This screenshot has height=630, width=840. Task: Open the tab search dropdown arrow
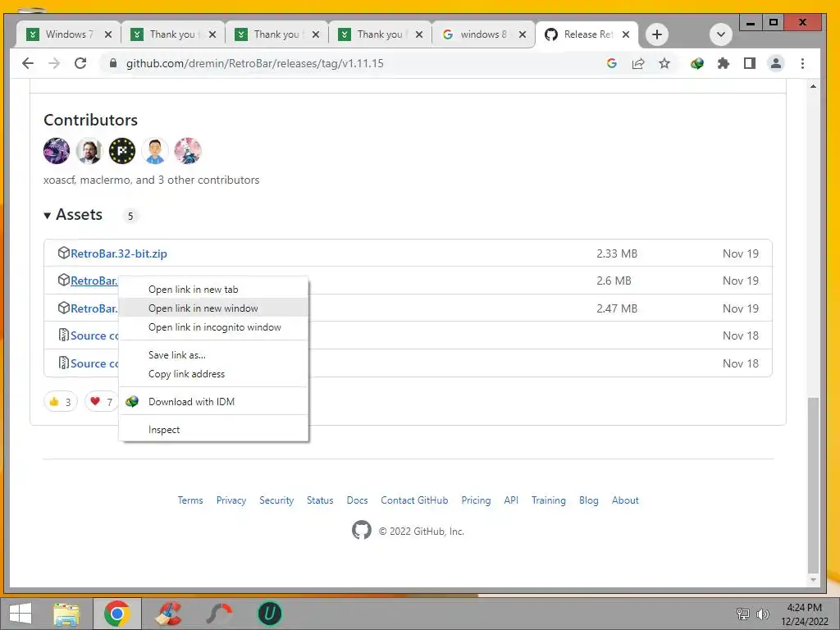coord(721,34)
